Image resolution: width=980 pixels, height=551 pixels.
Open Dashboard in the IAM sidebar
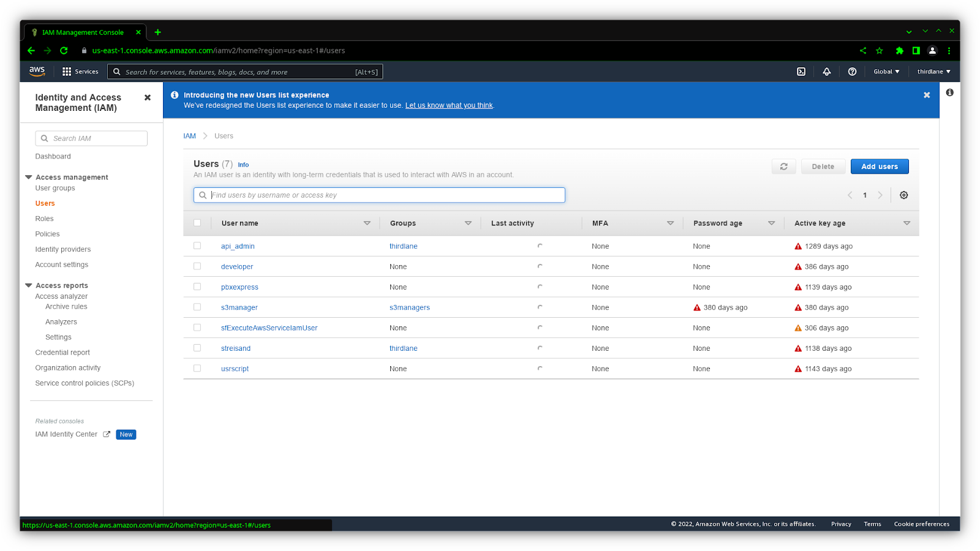(53, 157)
